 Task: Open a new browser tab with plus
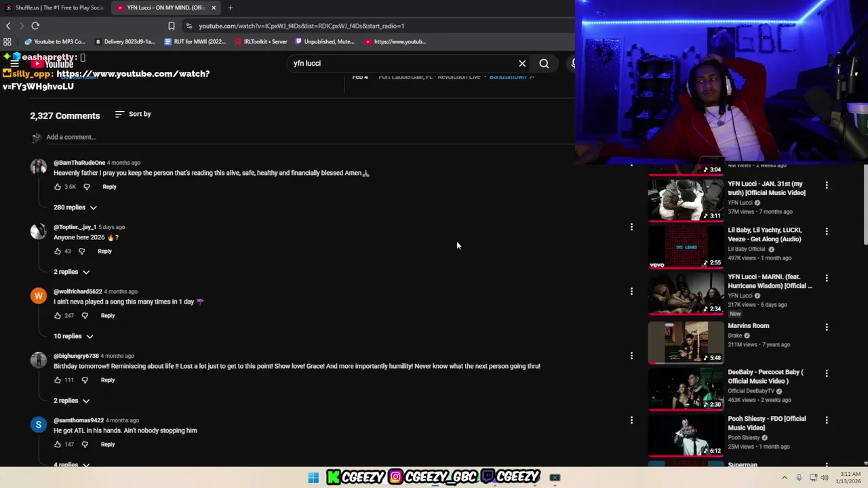click(231, 7)
